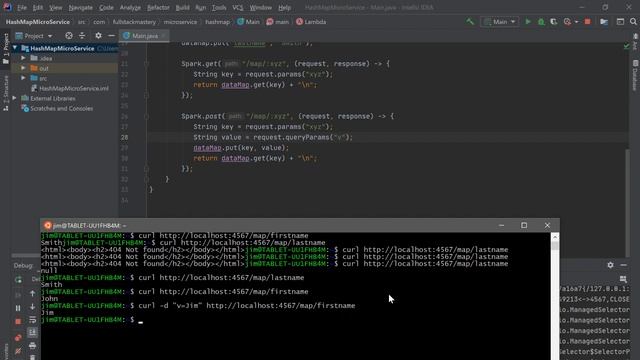Click Pause Program icon in Debug panel
640x360 pixels.
18,308
